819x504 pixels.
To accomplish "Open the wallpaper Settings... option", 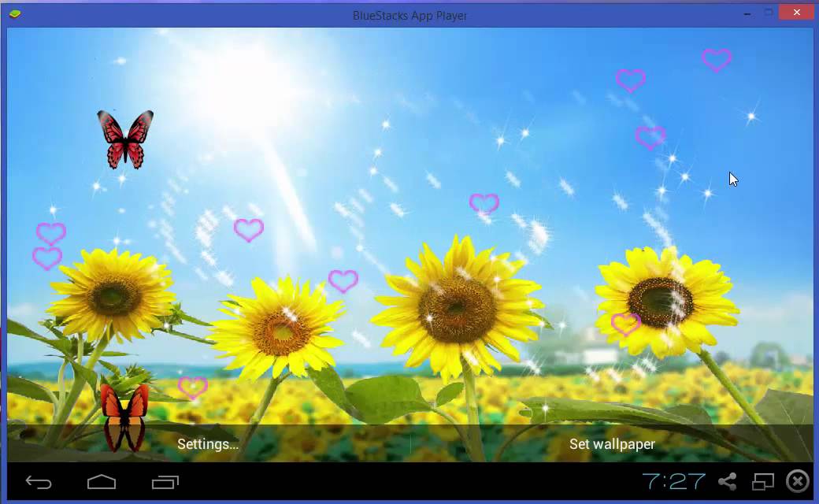I will pyautogui.click(x=207, y=444).
